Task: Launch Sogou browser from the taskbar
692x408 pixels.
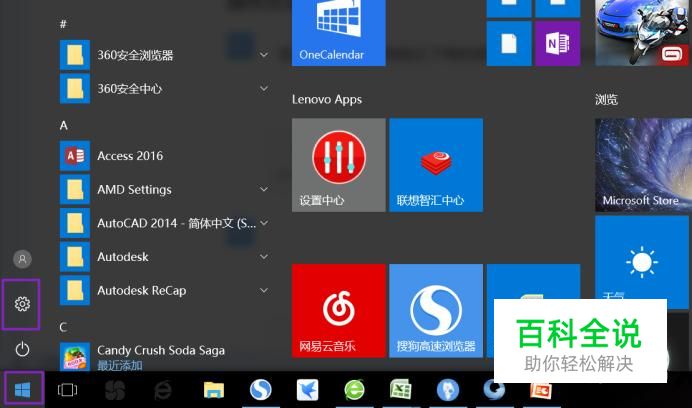Action: click(261, 390)
